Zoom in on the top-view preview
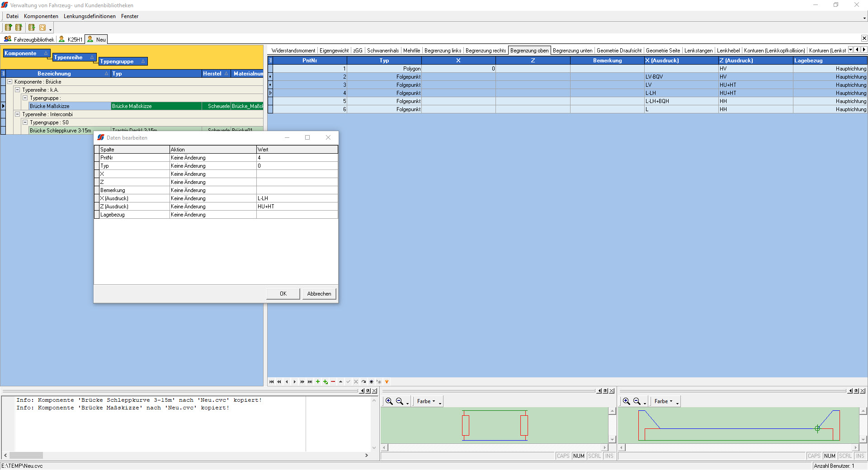 (x=389, y=401)
